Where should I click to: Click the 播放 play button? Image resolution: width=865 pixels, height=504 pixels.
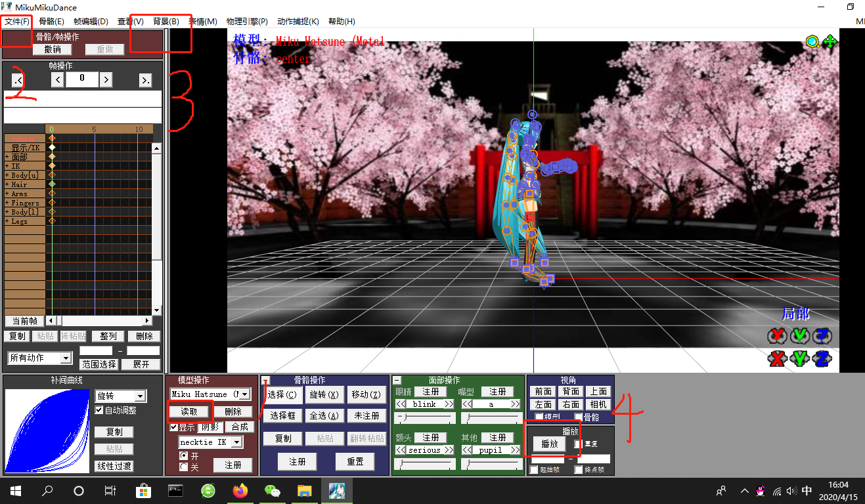[550, 444]
